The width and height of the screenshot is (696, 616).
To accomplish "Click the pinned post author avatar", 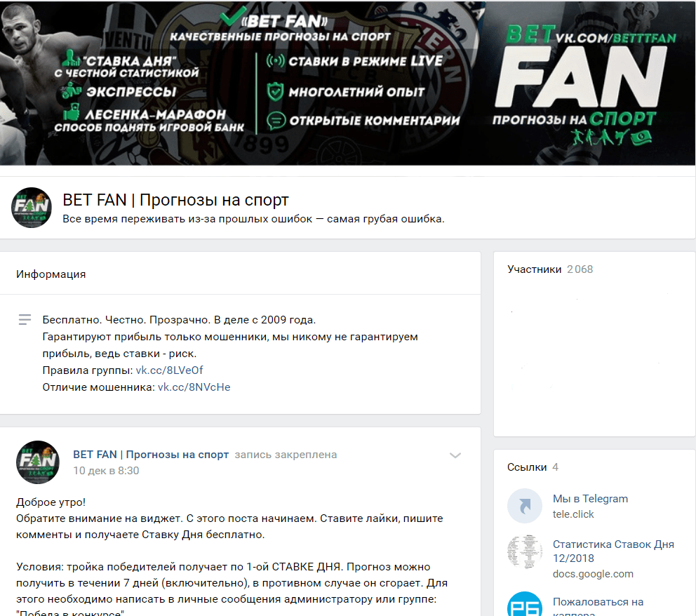I will coord(38,462).
